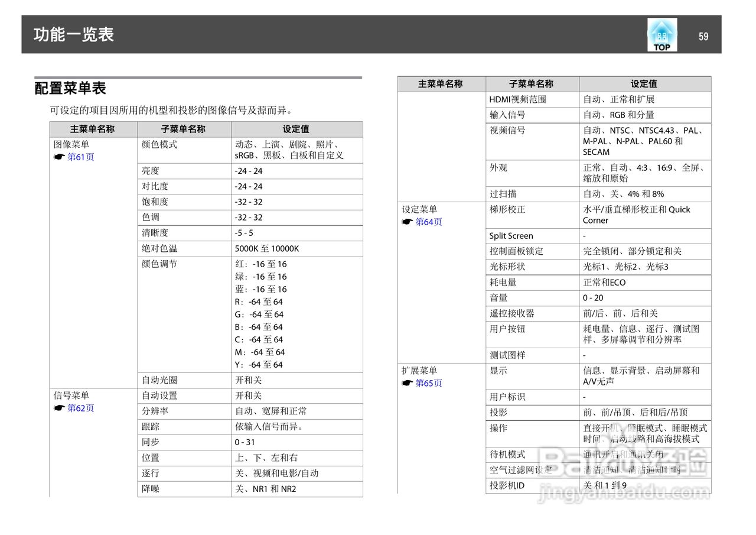Click the 配置菜单表 section heading
The height and width of the screenshot is (535, 756).
[70, 89]
